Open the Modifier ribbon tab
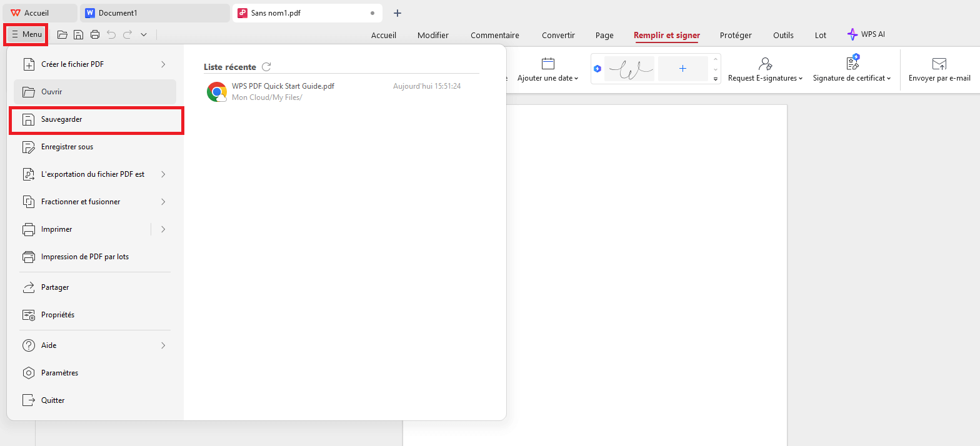 433,36
